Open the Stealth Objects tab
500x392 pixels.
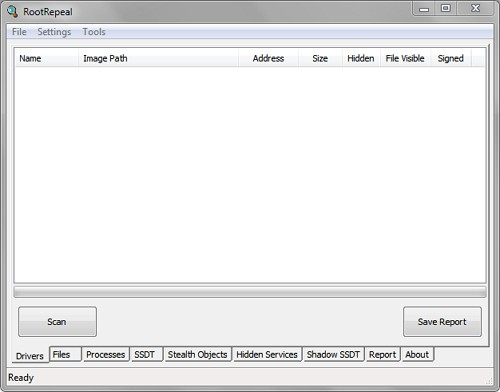tap(198, 354)
